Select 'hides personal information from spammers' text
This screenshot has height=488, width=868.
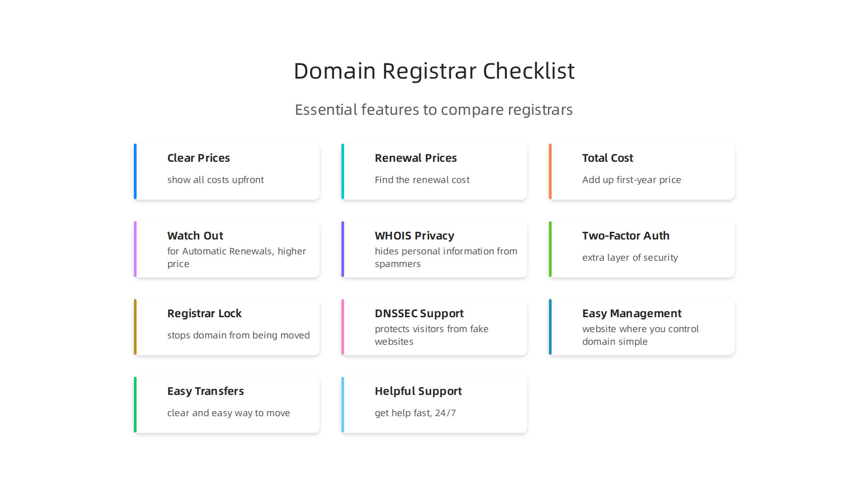(x=446, y=258)
